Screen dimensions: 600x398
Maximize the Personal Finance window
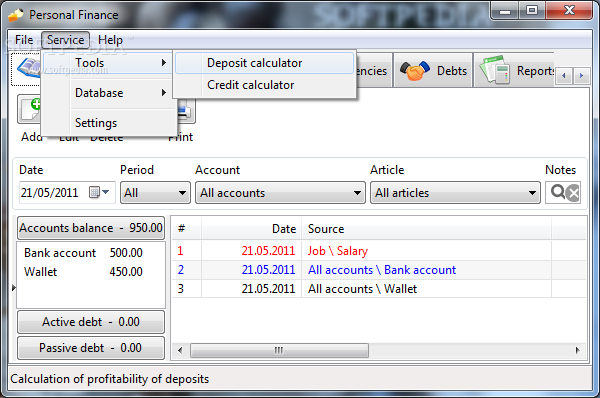(x=532, y=10)
